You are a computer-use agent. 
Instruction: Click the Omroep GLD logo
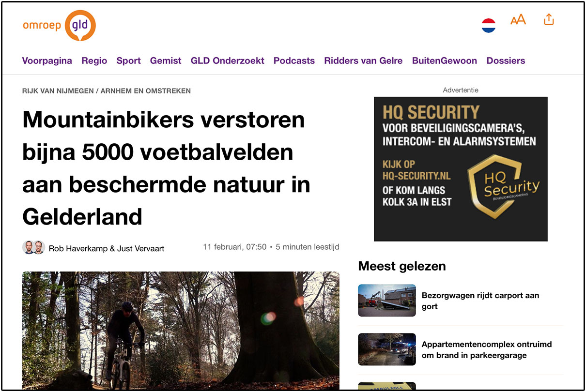pos(59,25)
